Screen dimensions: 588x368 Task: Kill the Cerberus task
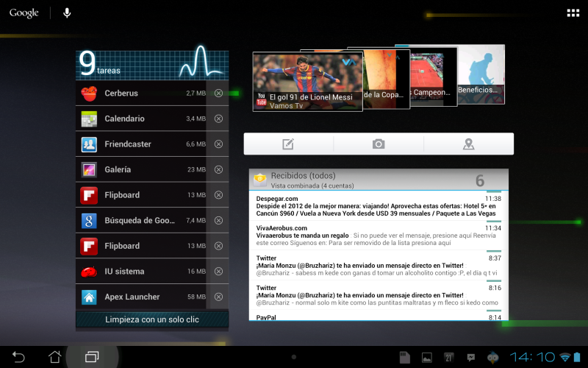(218, 93)
